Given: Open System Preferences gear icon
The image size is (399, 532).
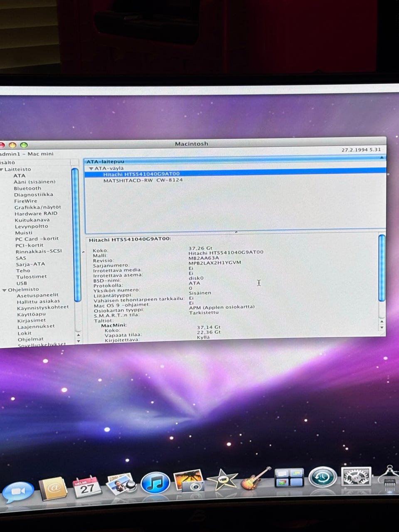Looking at the screenshot, I should point(356,476).
